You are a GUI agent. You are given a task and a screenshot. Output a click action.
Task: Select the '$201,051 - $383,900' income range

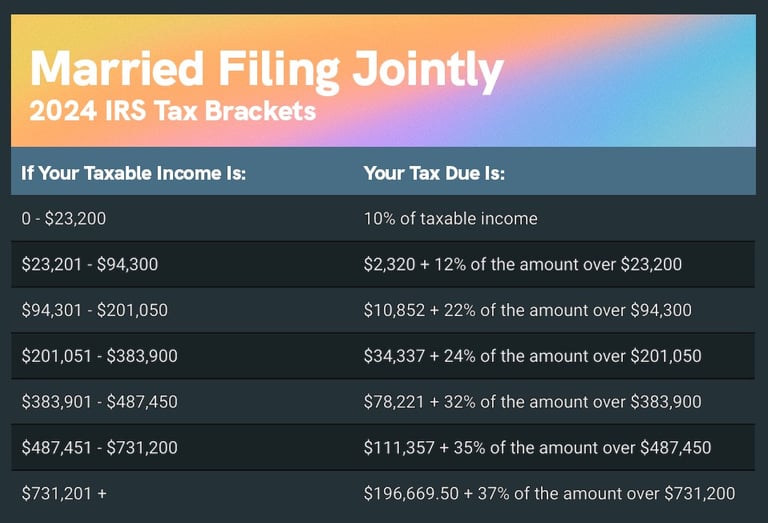pyautogui.click(x=99, y=356)
